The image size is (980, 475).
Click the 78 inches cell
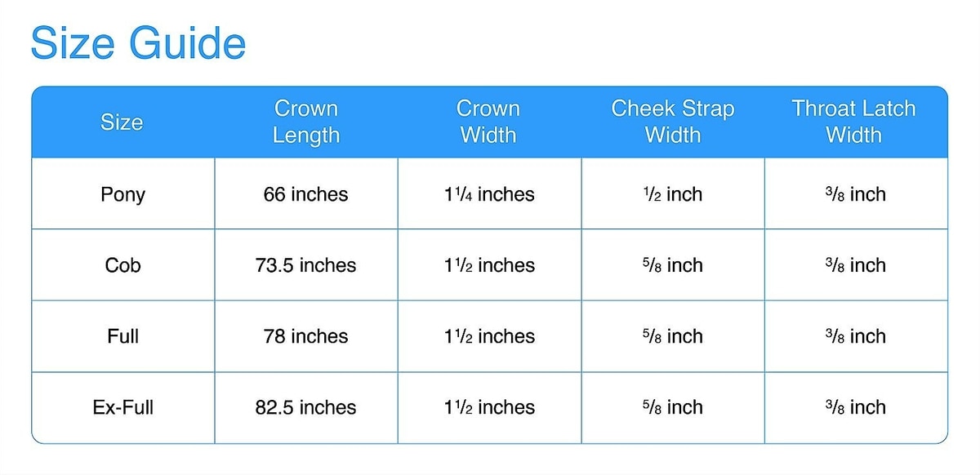coord(305,336)
